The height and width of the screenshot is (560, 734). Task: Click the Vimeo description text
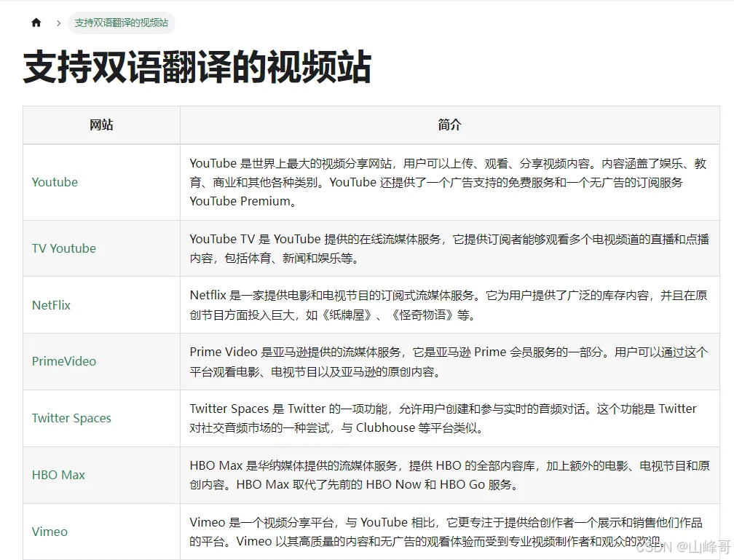(446, 532)
